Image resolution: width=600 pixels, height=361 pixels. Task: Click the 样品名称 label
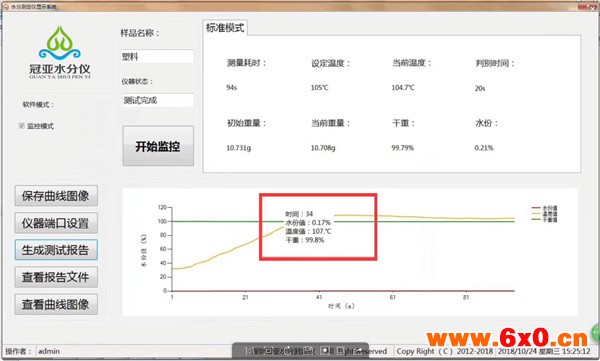(140, 33)
